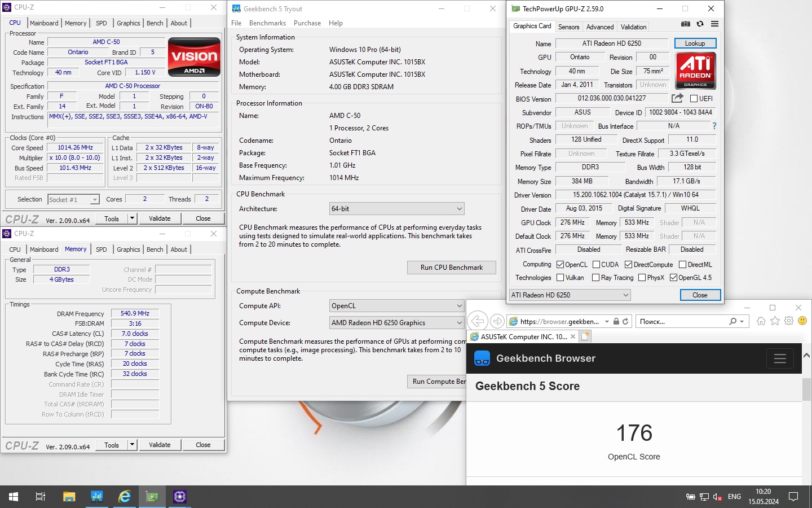
Task: Open a new browser tab
Action: [x=585, y=336]
